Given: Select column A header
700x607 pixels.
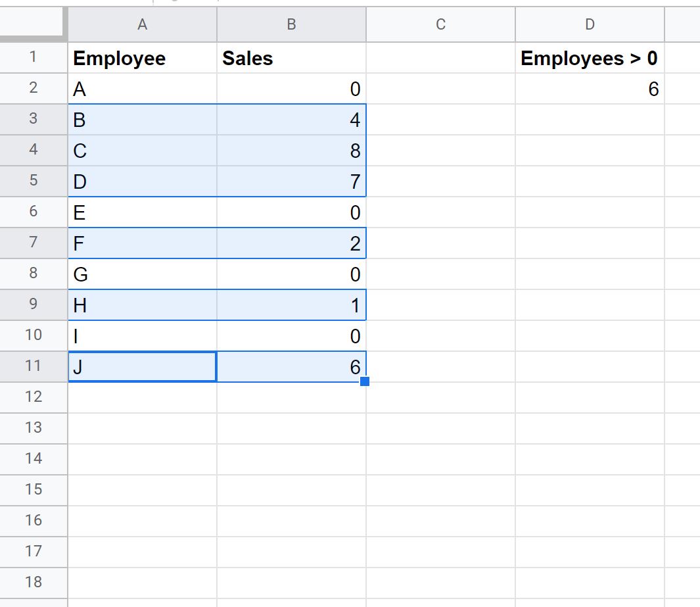Looking at the screenshot, I should 143,24.
